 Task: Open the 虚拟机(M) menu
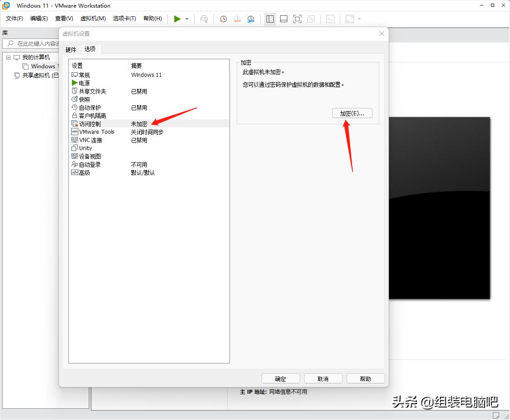(x=93, y=19)
